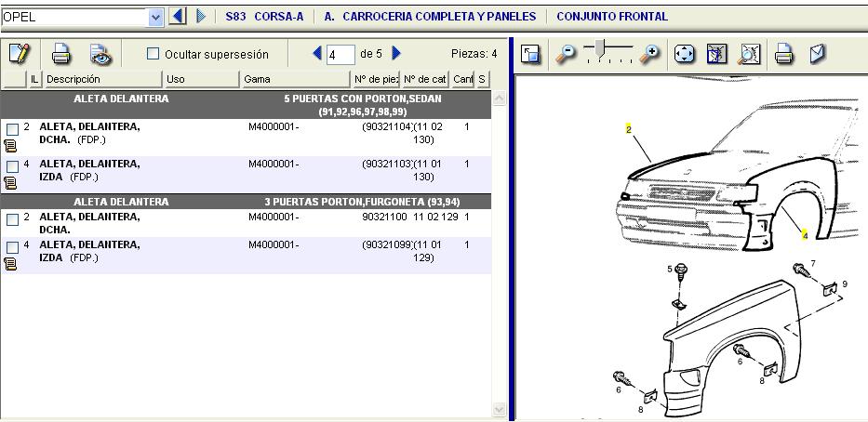The width and height of the screenshot is (868, 422).
Task: Activate the pan arrows tool
Action: (x=685, y=55)
